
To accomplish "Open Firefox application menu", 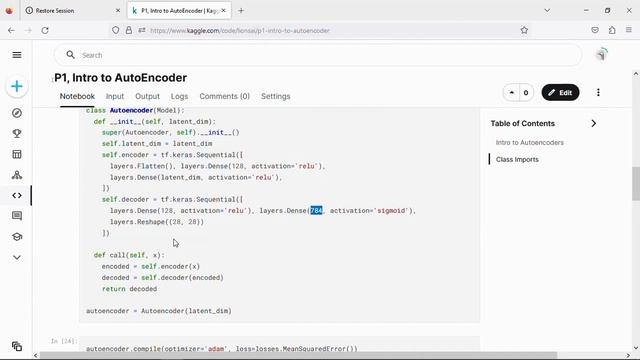I will click(629, 30).
